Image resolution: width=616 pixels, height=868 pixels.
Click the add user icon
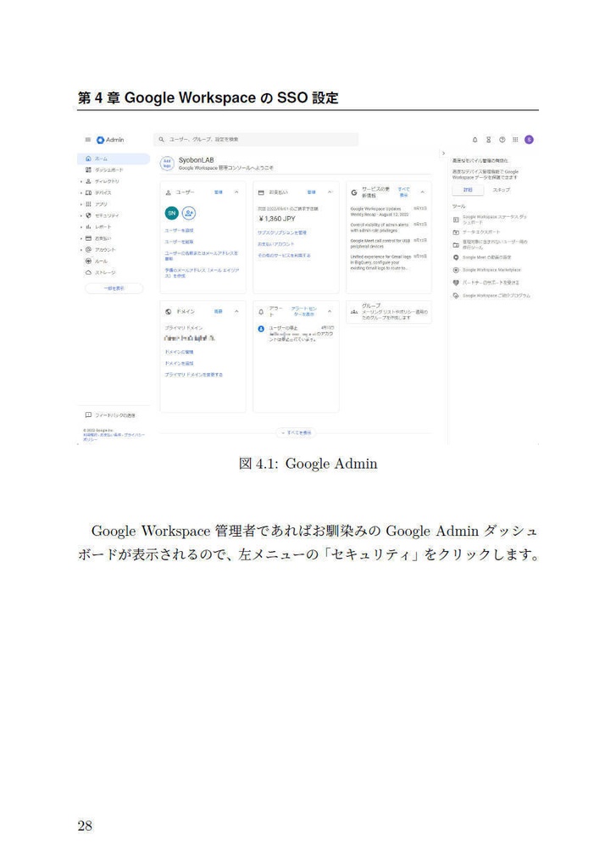[x=189, y=213]
